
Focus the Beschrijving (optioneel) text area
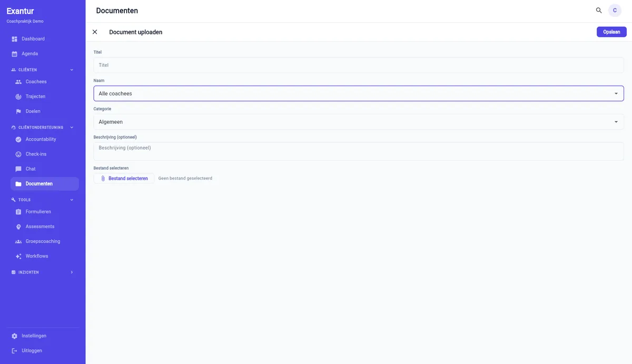coord(359,151)
